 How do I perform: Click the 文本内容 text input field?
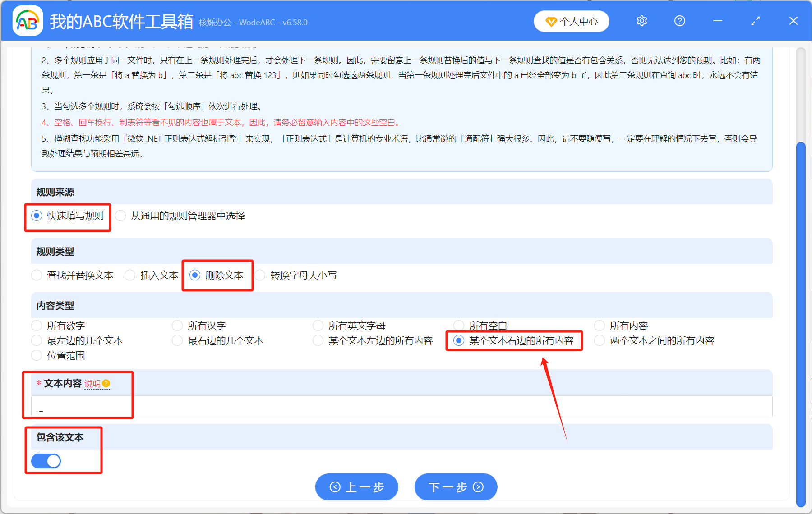tap(401, 407)
